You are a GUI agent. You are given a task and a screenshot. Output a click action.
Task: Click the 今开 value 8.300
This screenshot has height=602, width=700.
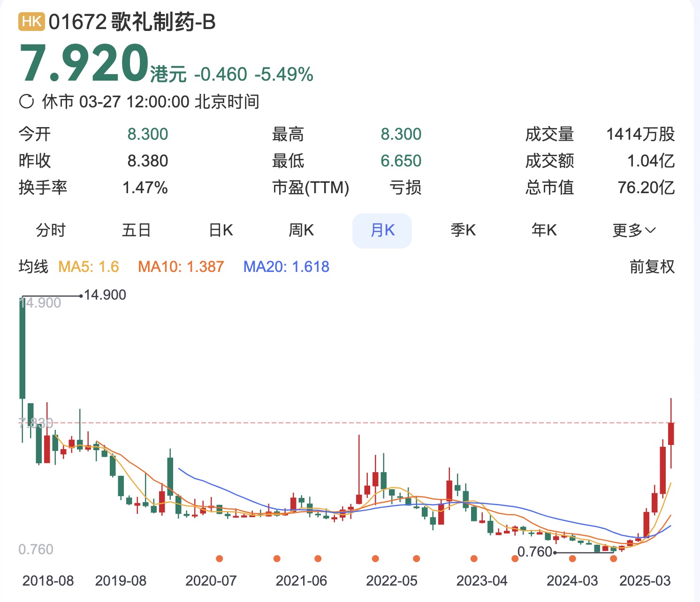(148, 134)
